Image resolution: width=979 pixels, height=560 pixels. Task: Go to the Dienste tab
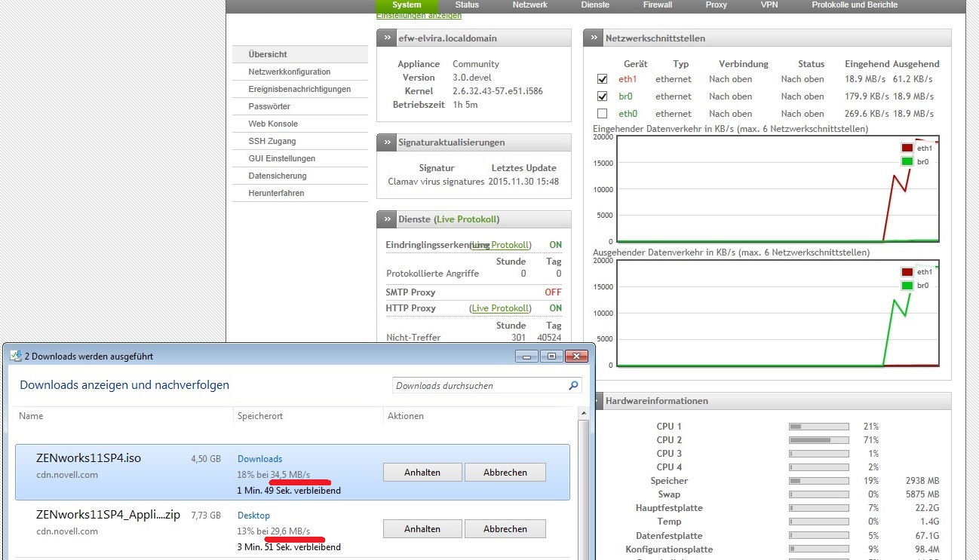(595, 5)
